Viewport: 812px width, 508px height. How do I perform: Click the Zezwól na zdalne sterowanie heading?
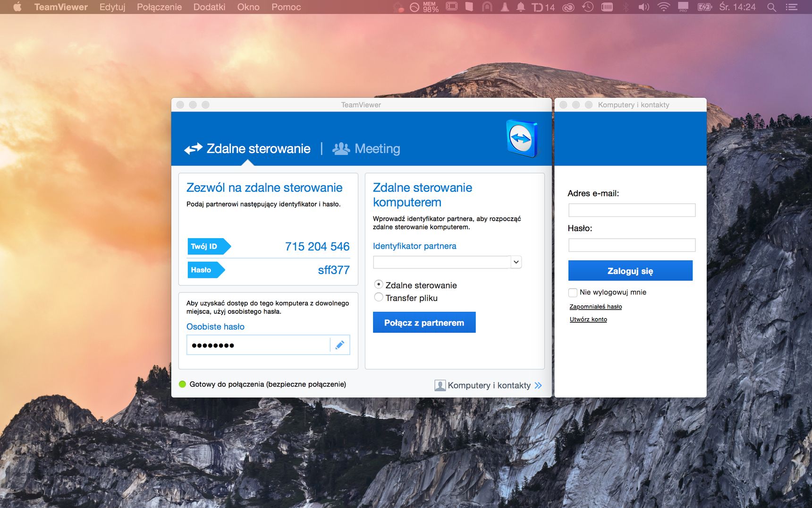pyautogui.click(x=264, y=188)
